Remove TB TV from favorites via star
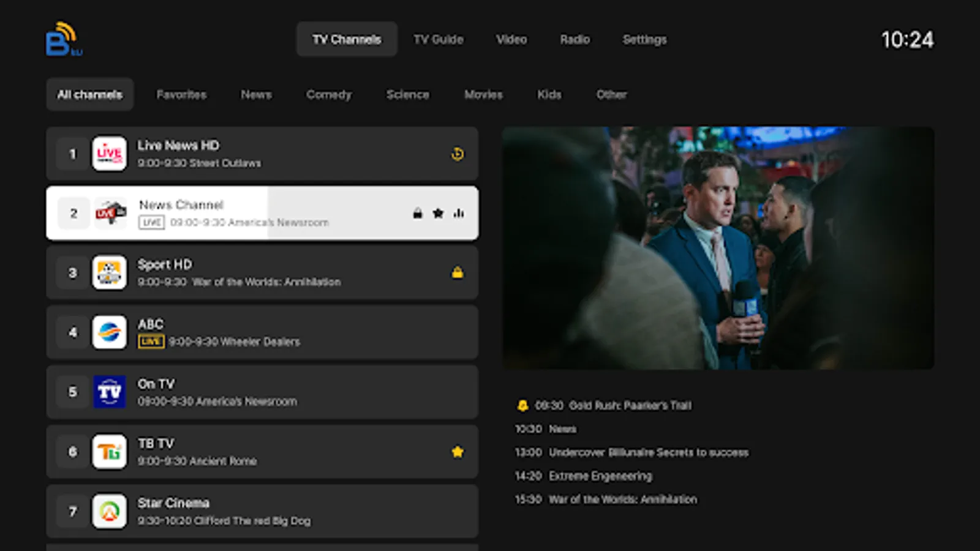 (458, 452)
